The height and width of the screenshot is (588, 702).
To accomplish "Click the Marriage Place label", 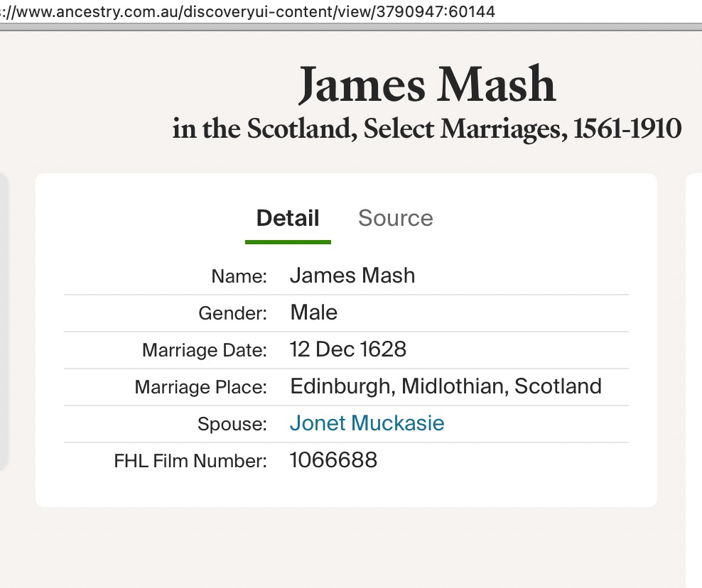I will pyautogui.click(x=200, y=387).
